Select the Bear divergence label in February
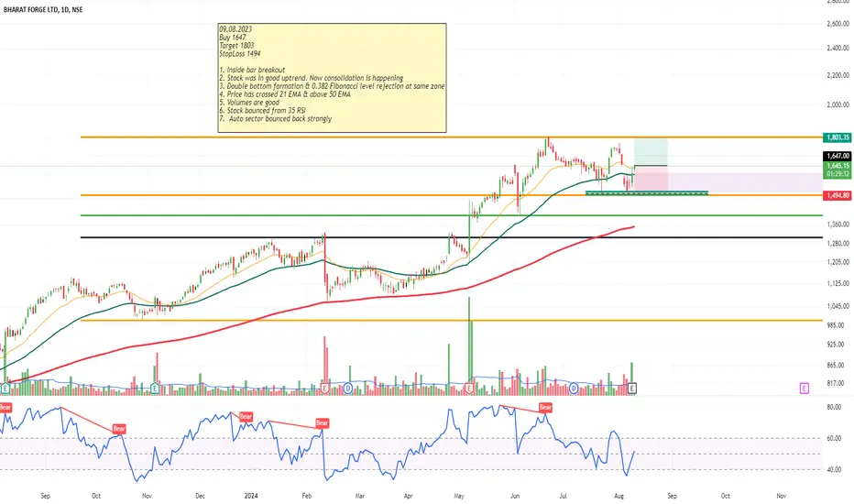The height and width of the screenshot is (504, 854). (322, 422)
